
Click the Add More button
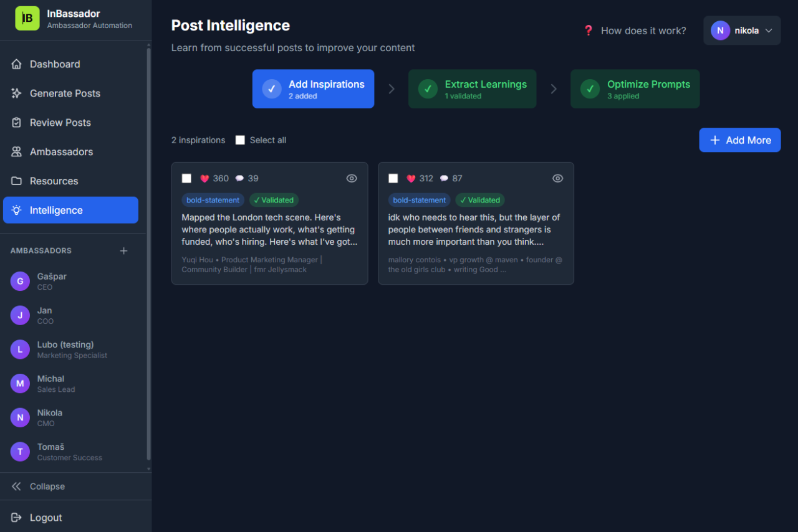pos(739,140)
